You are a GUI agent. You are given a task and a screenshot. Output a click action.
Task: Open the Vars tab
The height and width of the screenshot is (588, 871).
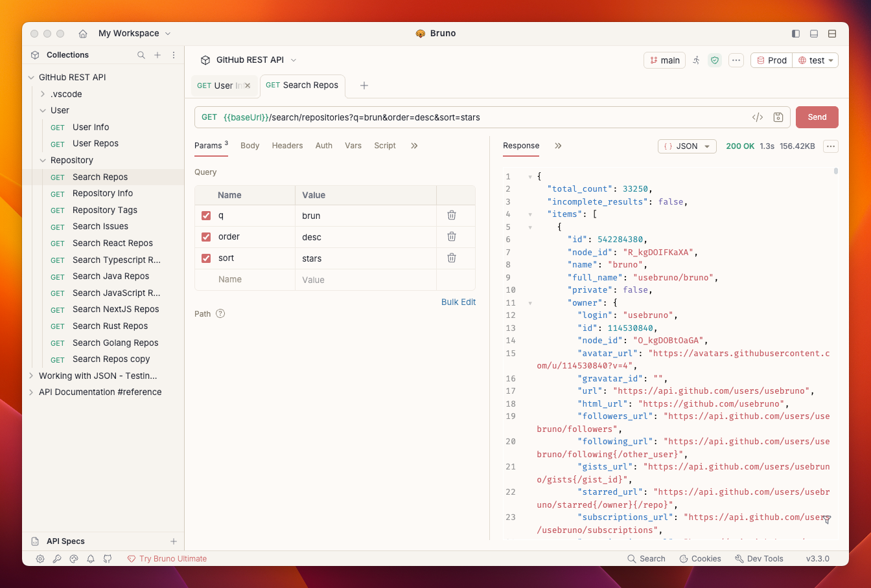click(x=353, y=146)
